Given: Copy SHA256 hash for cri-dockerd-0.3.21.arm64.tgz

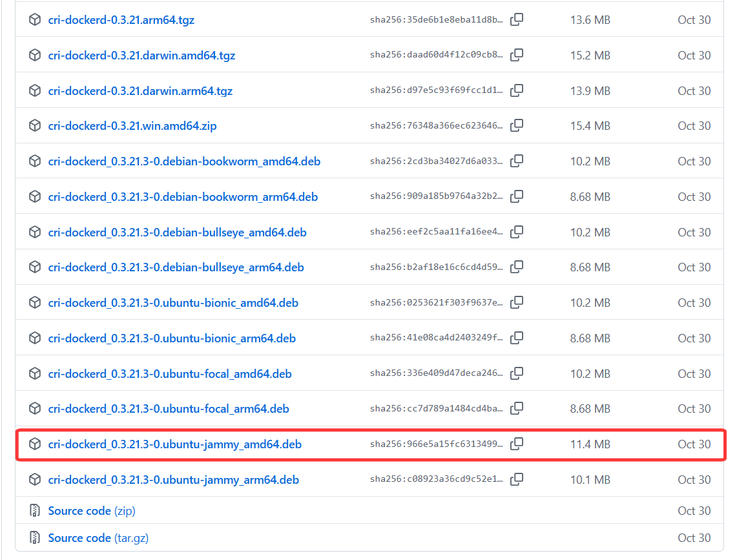Looking at the screenshot, I should pyautogui.click(x=516, y=20).
